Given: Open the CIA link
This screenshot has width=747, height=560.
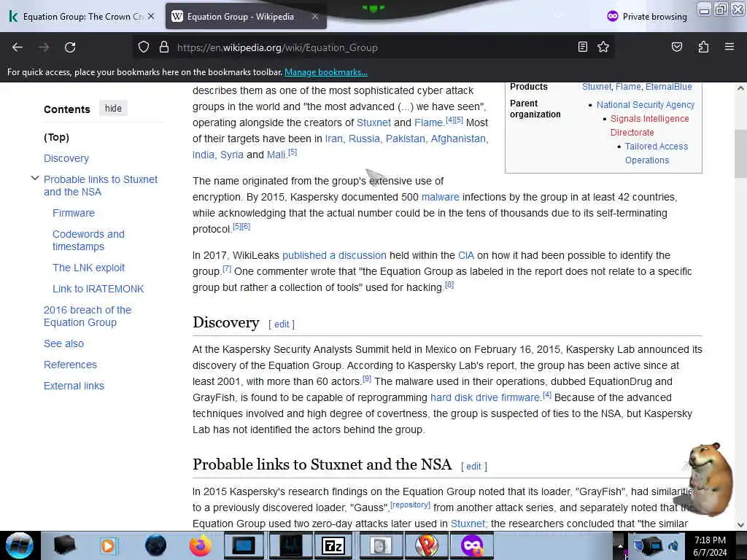Looking at the screenshot, I should 466,255.
